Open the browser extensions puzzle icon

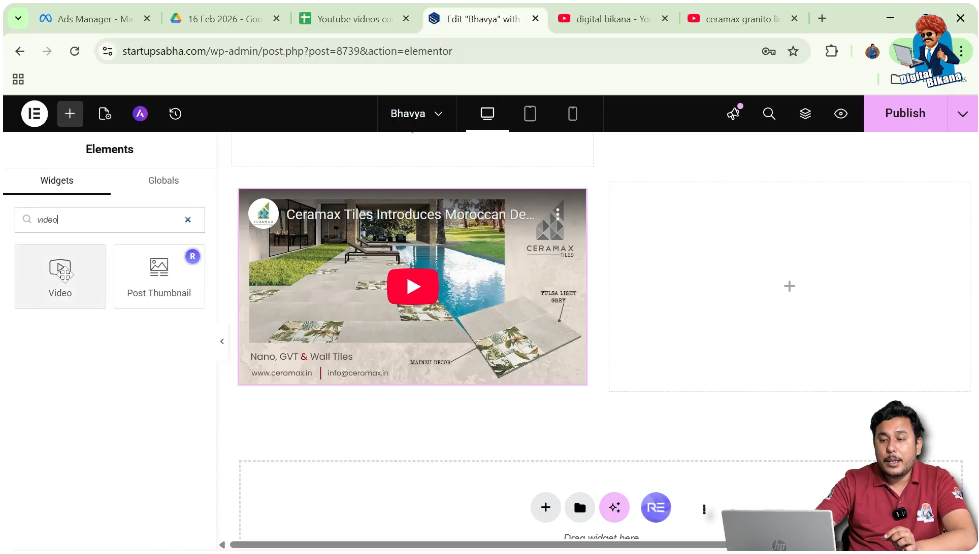(x=831, y=51)
